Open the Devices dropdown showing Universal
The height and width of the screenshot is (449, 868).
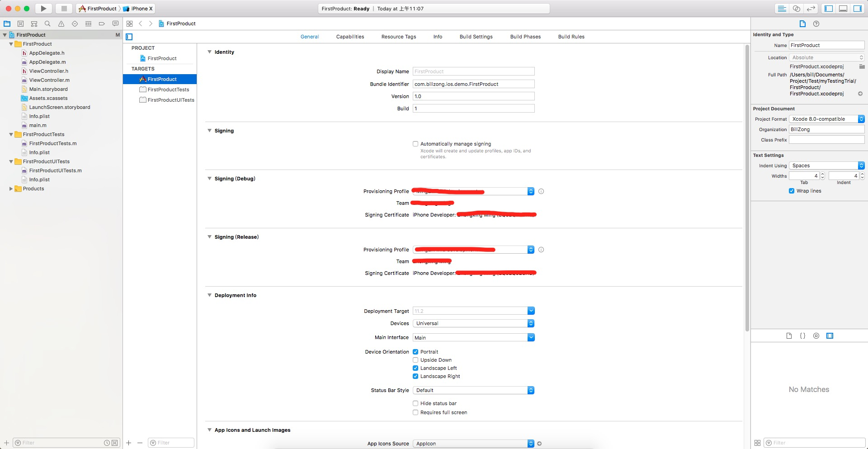pos(473,323)
